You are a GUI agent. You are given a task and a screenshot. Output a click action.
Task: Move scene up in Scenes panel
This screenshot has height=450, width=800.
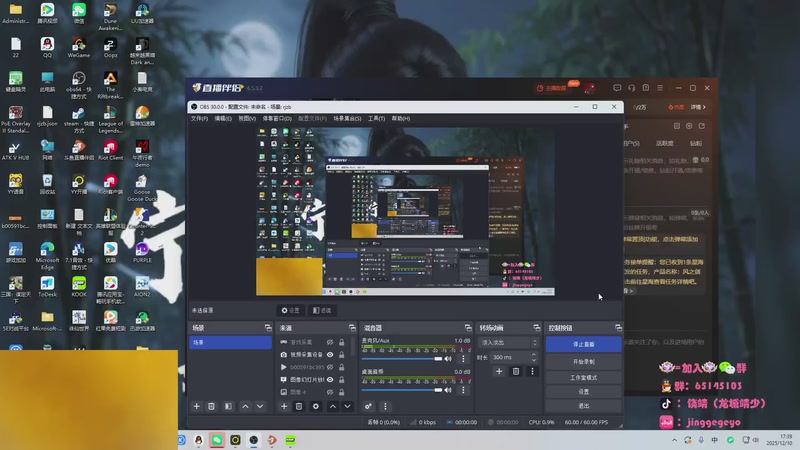point(245,406)
